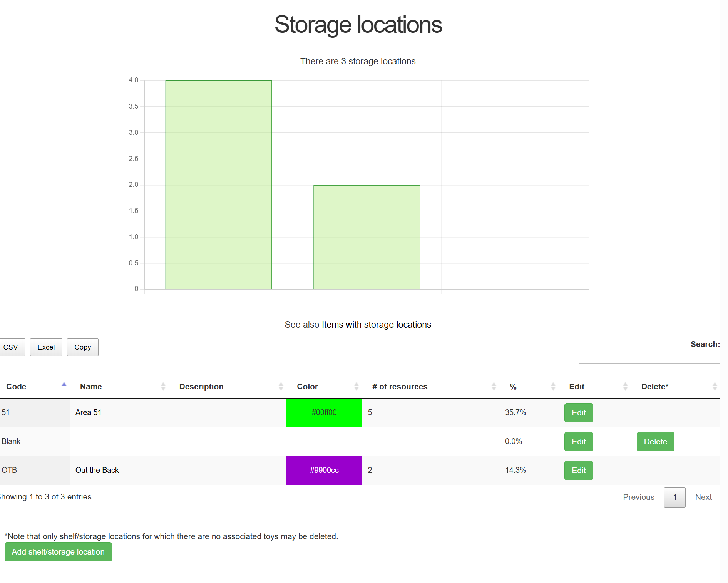Click the Edit column sort arrows
728x583 pixels.
pos(625,386)
